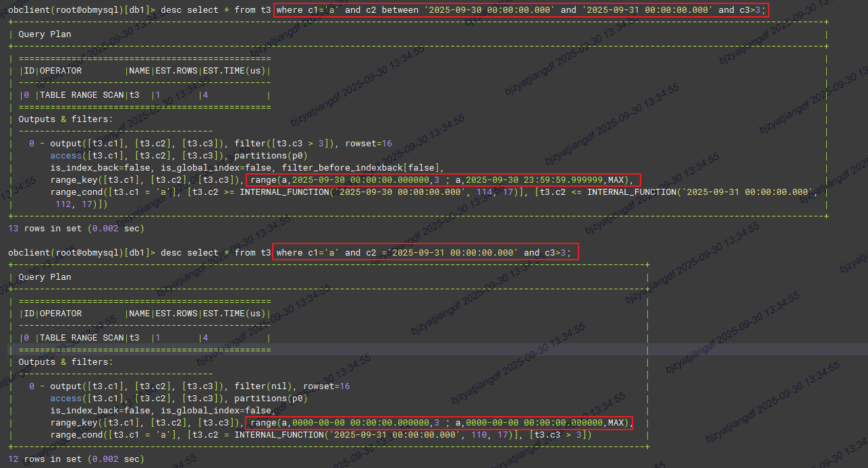Click the second obclient command prompt
868x468 pixels.
click(x=81, y=253)
